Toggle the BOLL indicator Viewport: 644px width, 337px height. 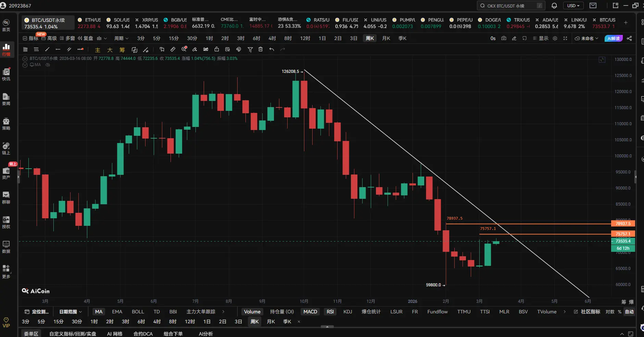(138, 312)
